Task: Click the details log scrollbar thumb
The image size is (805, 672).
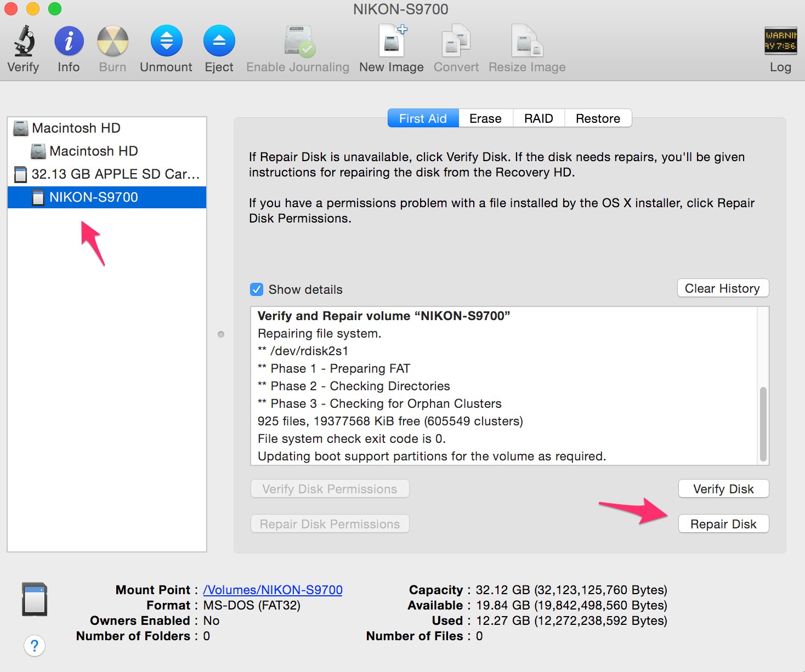Action: pos(763,424)
